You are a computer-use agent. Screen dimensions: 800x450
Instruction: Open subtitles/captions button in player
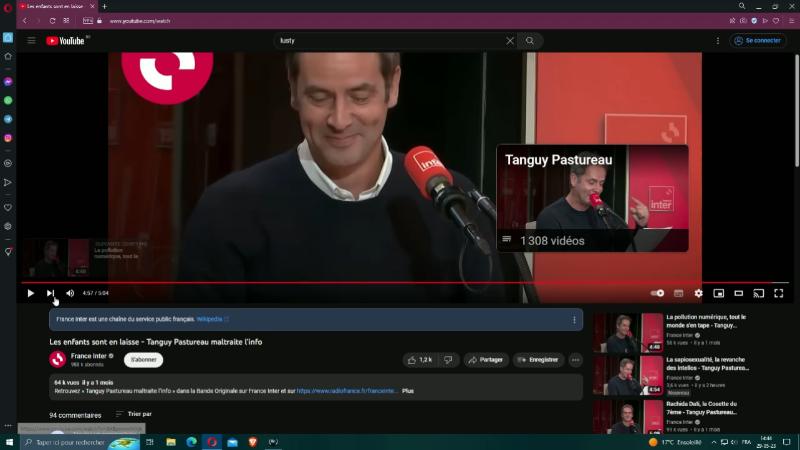click(x=679, y=293)
